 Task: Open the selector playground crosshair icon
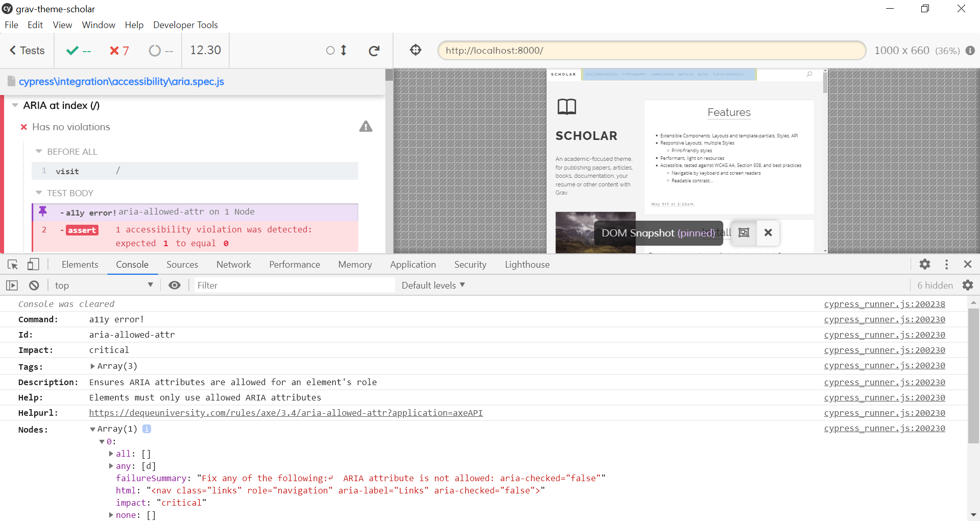(x=415, y=50)
